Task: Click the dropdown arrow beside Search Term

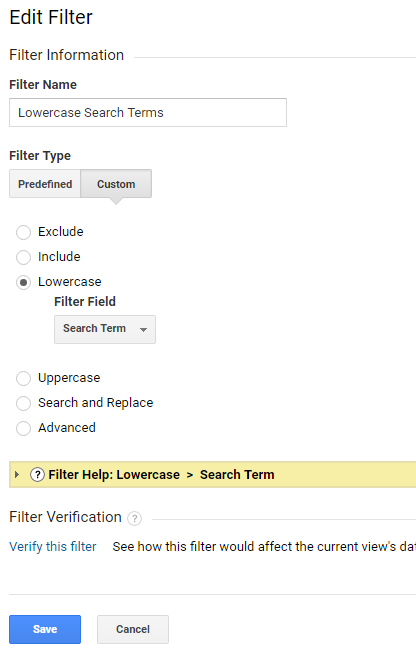Action: 143,330
